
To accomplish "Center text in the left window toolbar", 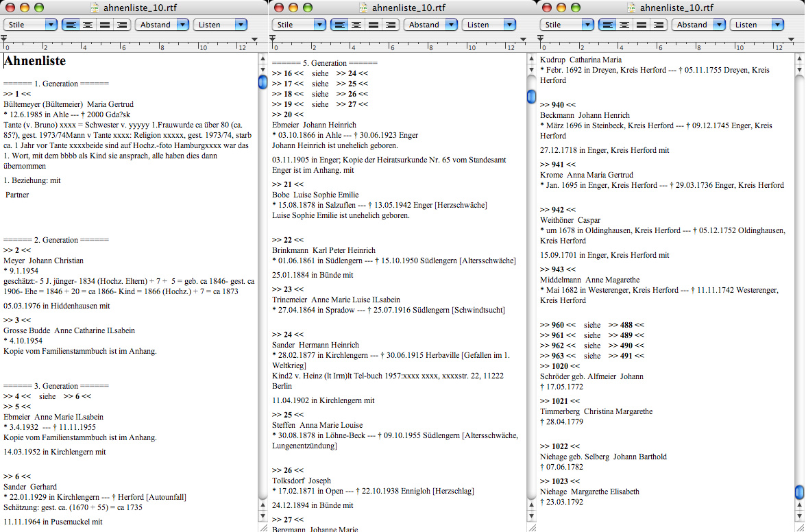I will (88, 25).
